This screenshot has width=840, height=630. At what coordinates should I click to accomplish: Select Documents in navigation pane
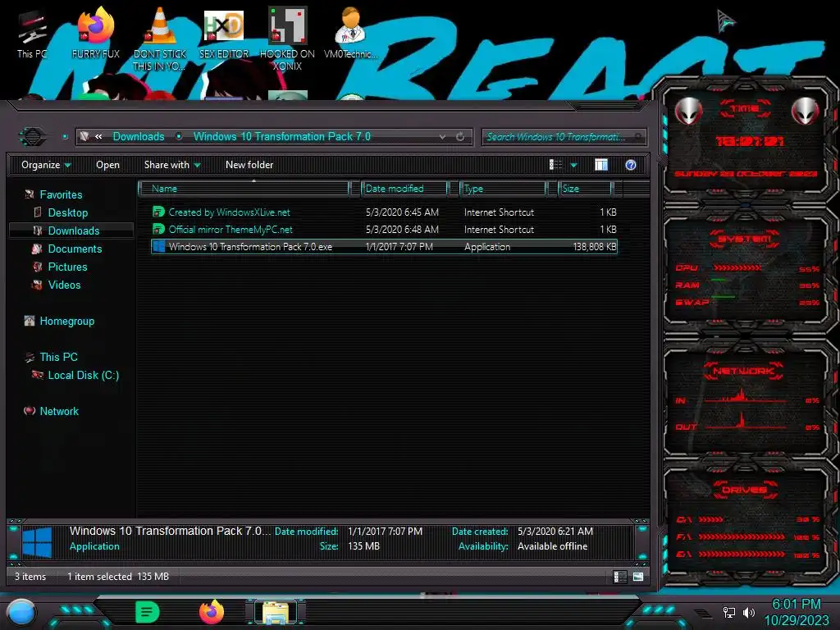pos(75,249)
